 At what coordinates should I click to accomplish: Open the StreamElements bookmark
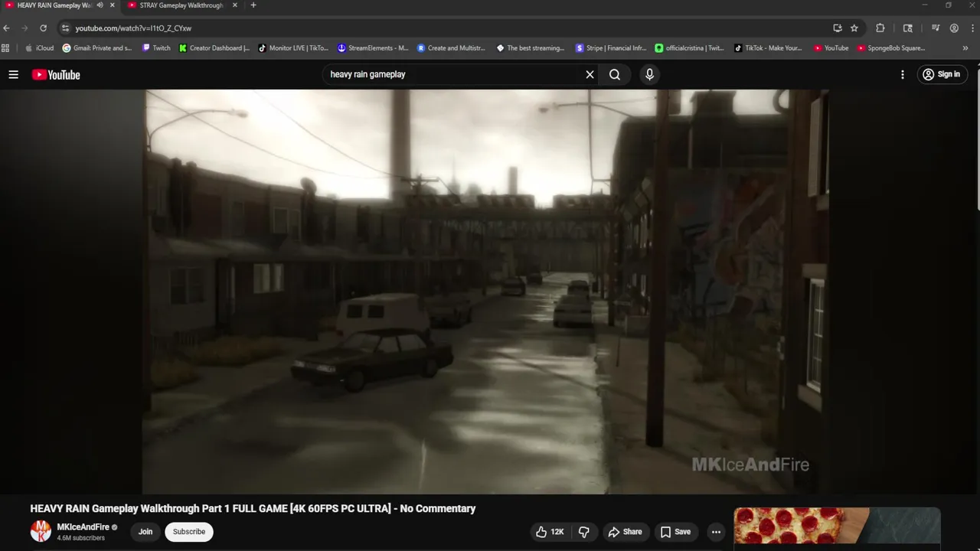(x=373, y=48)
